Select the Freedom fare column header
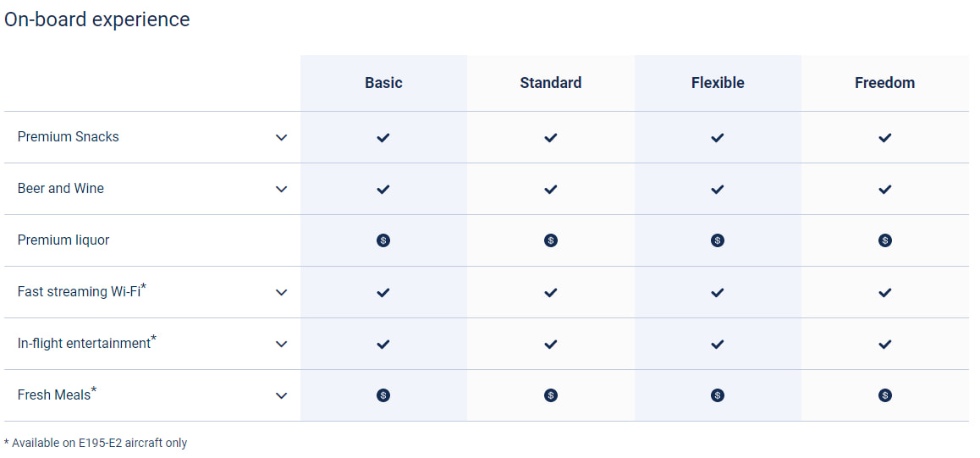This screenshot has width=980, height=458. (885, 83)
